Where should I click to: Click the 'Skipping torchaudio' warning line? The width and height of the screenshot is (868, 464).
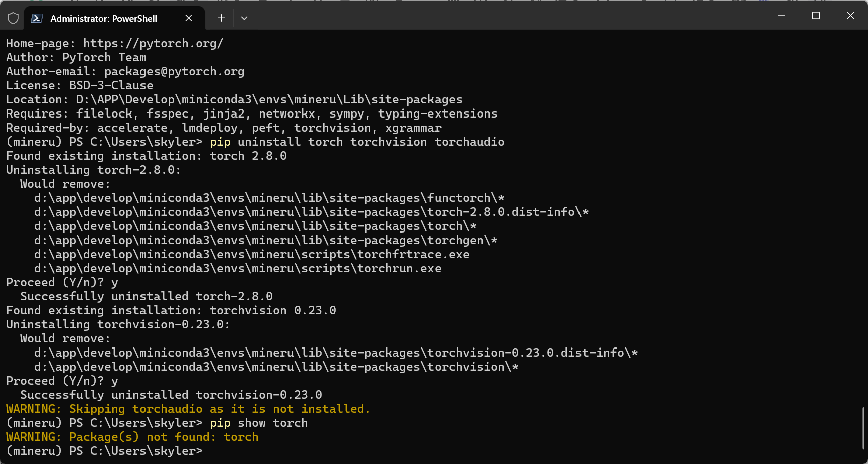coord(188,409)
